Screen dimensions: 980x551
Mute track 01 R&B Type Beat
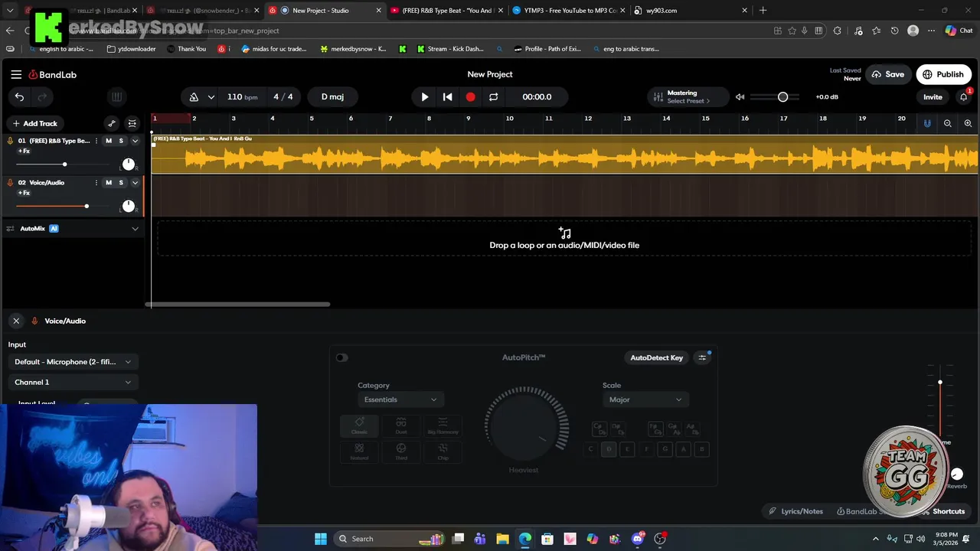tap(109, 141)
